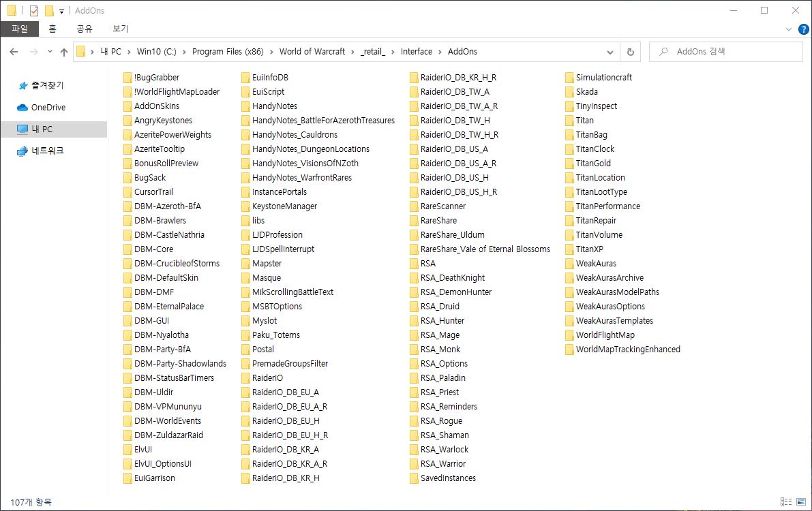
Task: Select the RareScanner folder icon
Action: (415, 206)
